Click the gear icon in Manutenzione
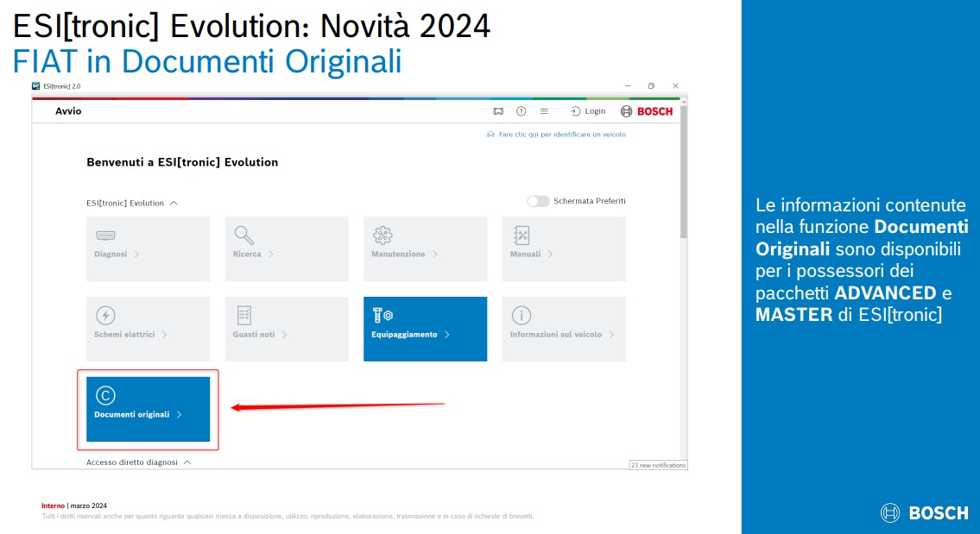 point(383,235)
